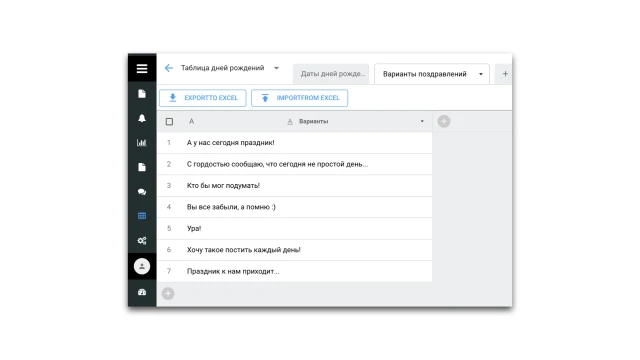The width and height of the screenshot is (640, 360).
Task: Add a new sheet tab with plus
Action: (x=505, y=74)
